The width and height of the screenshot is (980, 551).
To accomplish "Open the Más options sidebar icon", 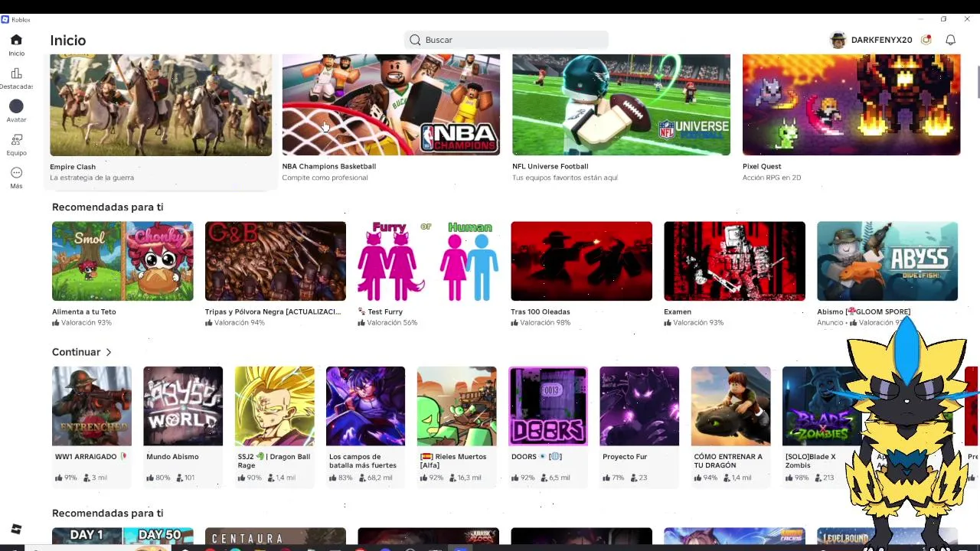I will 16,173.
